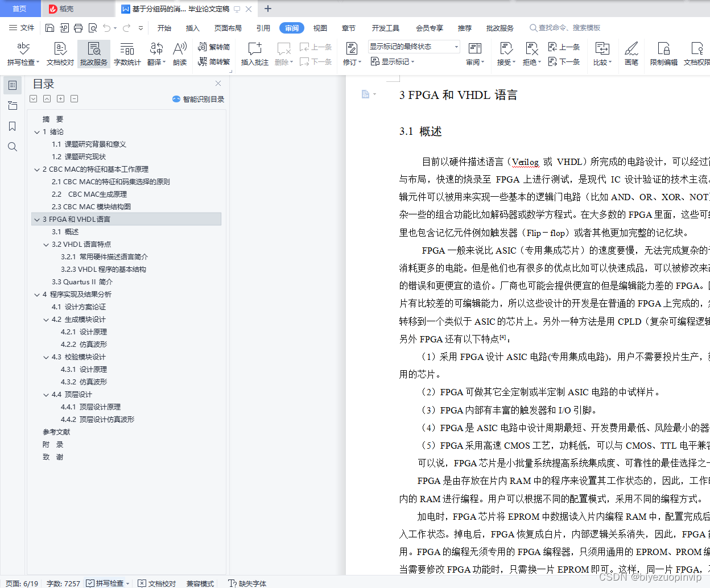Open 限制编辑 restrict editing
The height and width of the screenshot is (588, 710).
(664, 54)
